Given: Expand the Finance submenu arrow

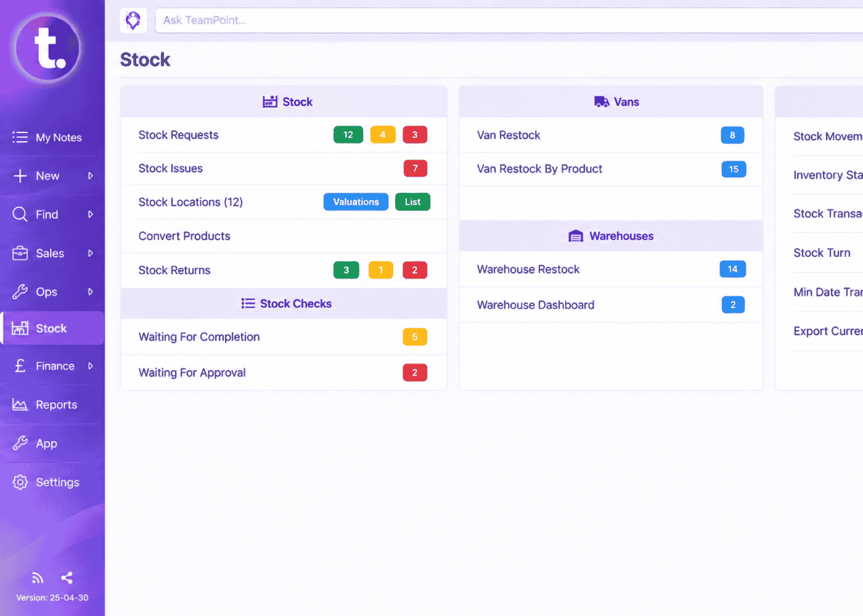Looking at the screenshot, I should (91, 366).
